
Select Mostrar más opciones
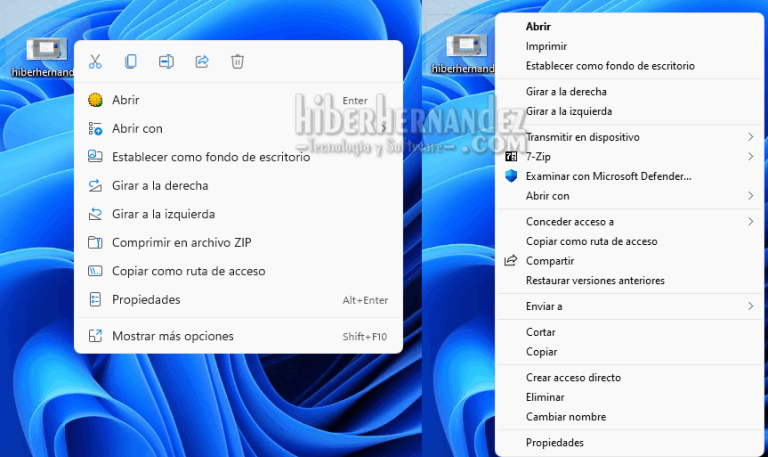coord(172,336)
